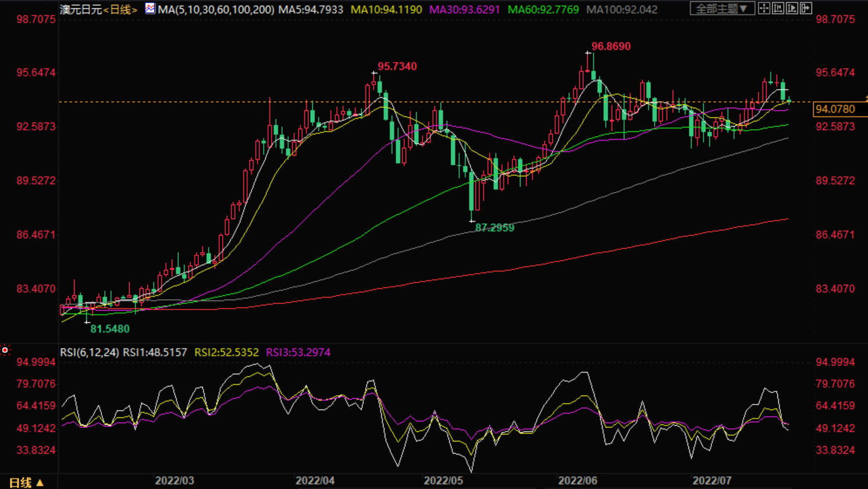Click the red sun-shaped marker icon
The height and width of the screenshot is (489, 868).
[x=5, y=350]
